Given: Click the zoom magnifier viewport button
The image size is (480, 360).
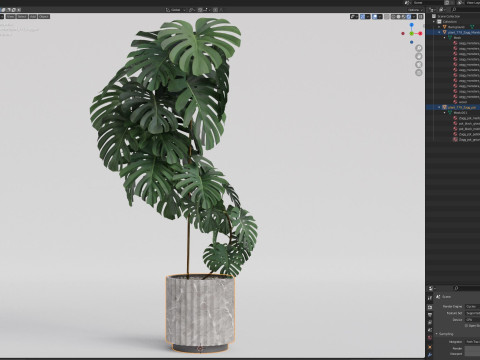Looking at the screenshot, I should click(419, 48).
